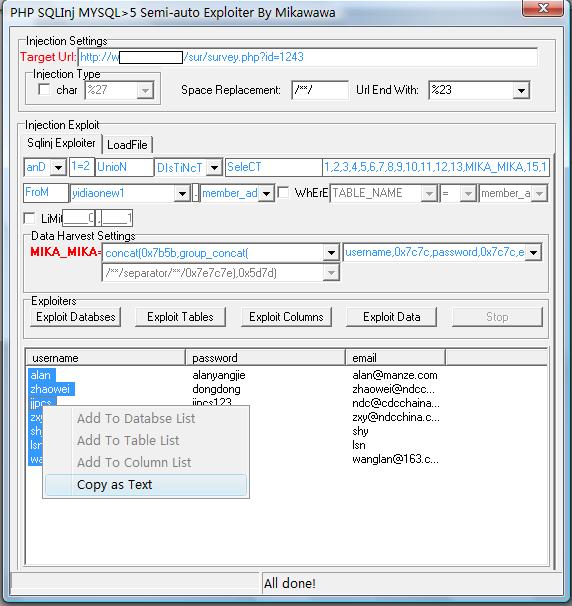Sort results by the password column header
Viewport: 572px width, 606px height.
pyautogui.click(x=266, y=358)
